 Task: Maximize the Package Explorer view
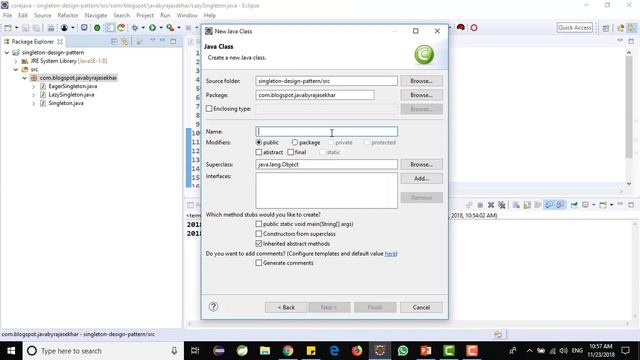click(x=173, y=41)
